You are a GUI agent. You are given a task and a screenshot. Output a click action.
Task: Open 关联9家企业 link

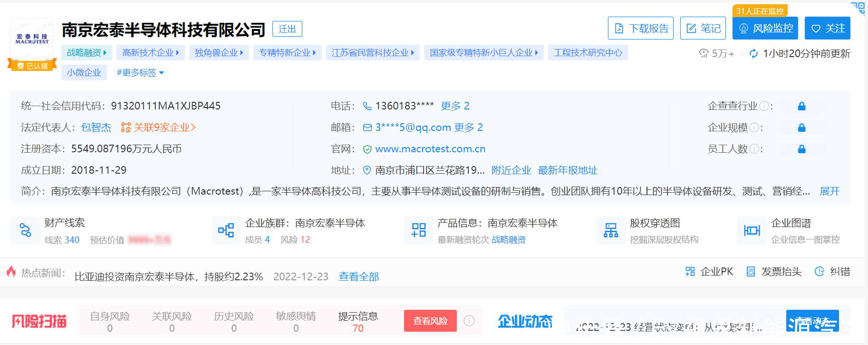[x=158, y=127]
